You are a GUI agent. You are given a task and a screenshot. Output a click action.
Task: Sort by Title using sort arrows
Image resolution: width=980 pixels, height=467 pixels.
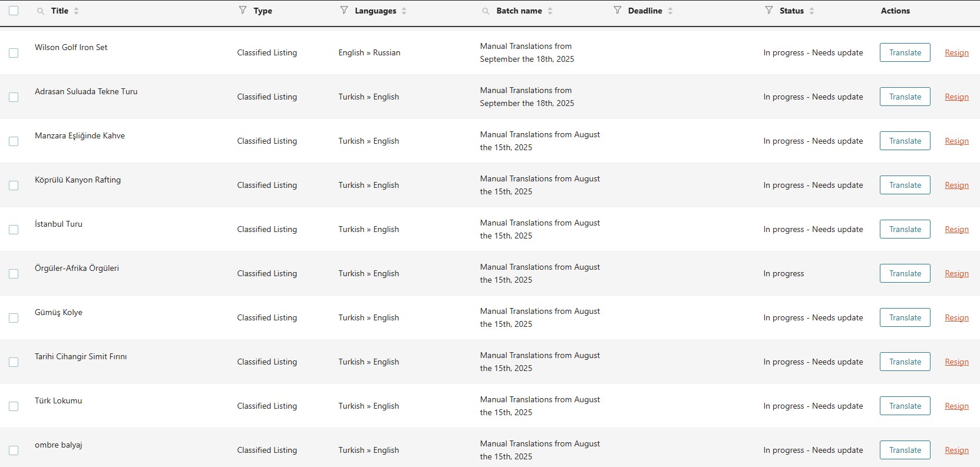coord(77,11)
